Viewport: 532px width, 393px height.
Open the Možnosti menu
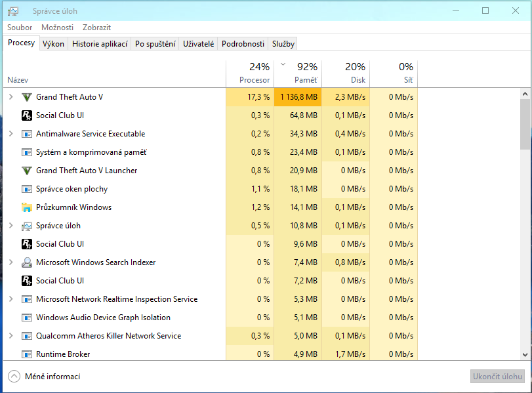57,28
